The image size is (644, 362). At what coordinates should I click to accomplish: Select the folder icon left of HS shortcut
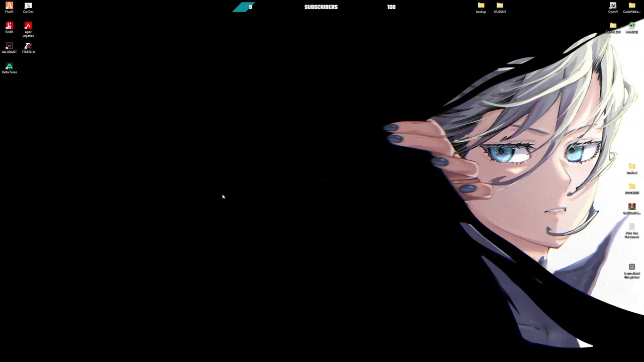point(613,28)
